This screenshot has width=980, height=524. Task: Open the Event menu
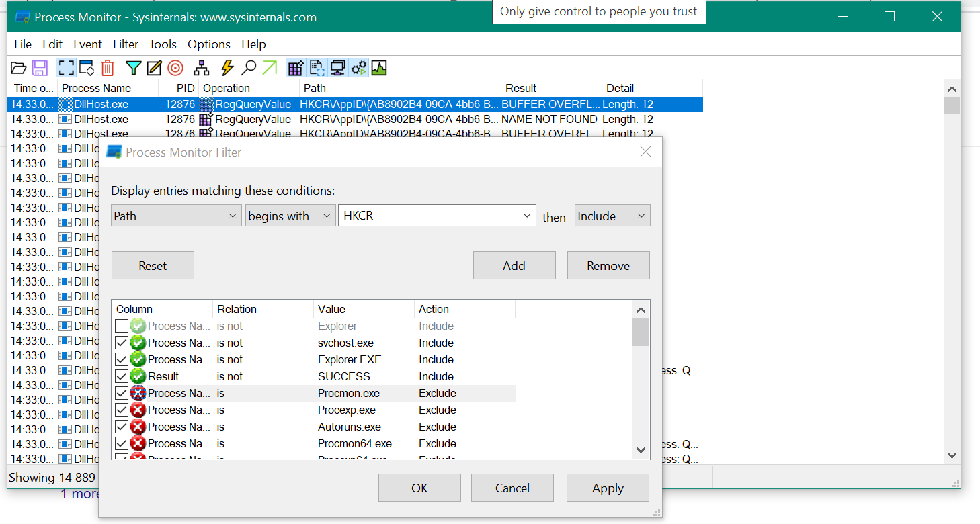point(88,44)
